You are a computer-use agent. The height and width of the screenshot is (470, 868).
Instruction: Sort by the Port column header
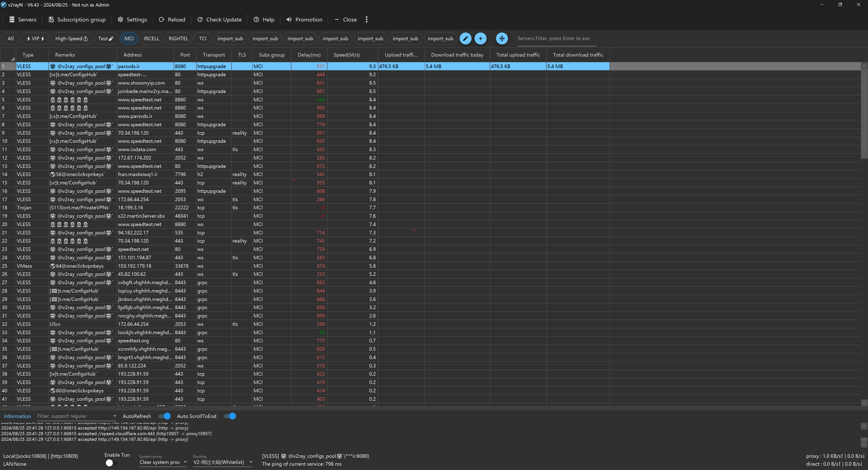(185, 55)
